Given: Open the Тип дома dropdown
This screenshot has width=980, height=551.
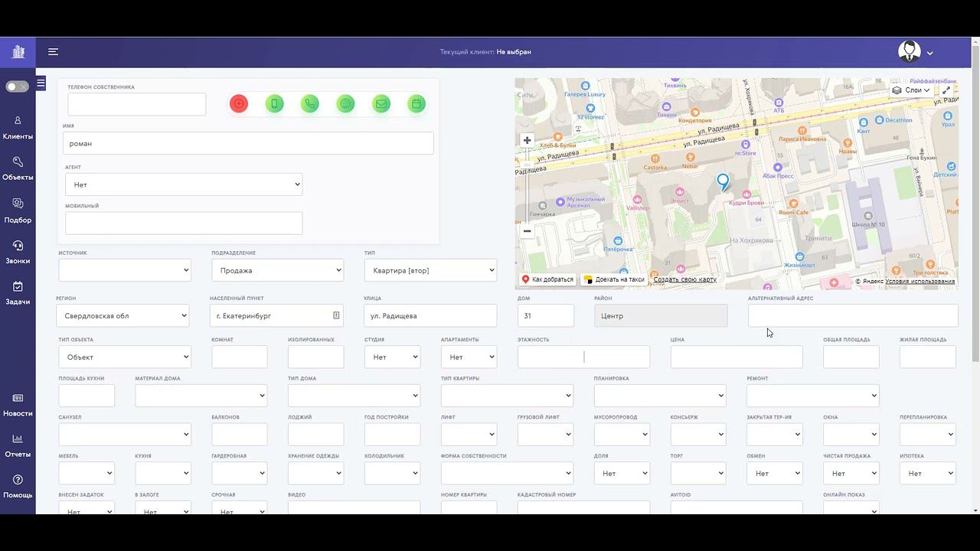Looking at the screenshot, I should click(x=354, y=396).
